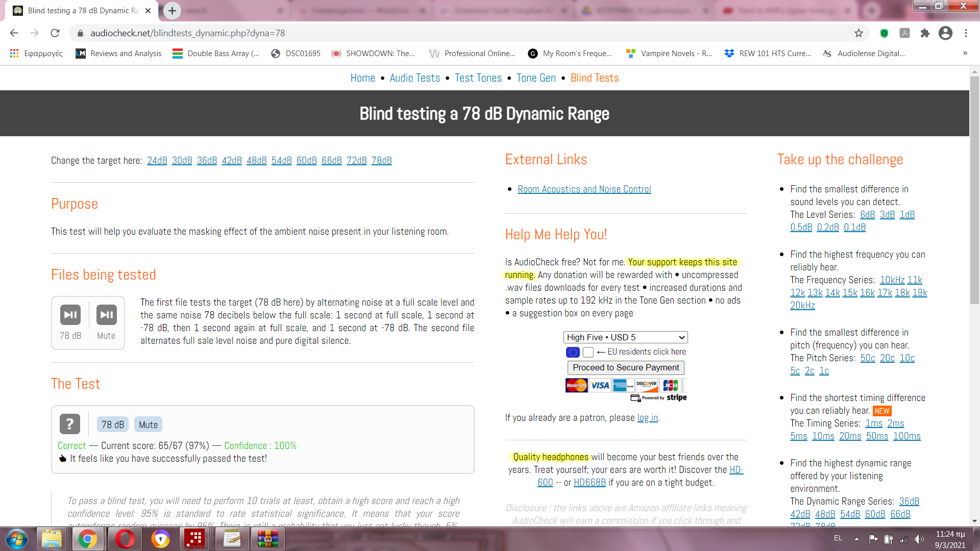Open the Chrome profile avatar
980x551 pixels.
(x=945, y=33)
